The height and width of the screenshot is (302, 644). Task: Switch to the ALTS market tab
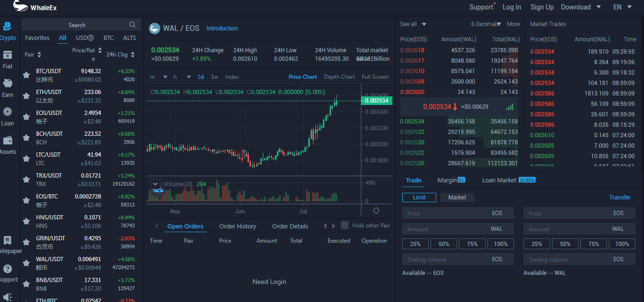[x=129, y=38]
